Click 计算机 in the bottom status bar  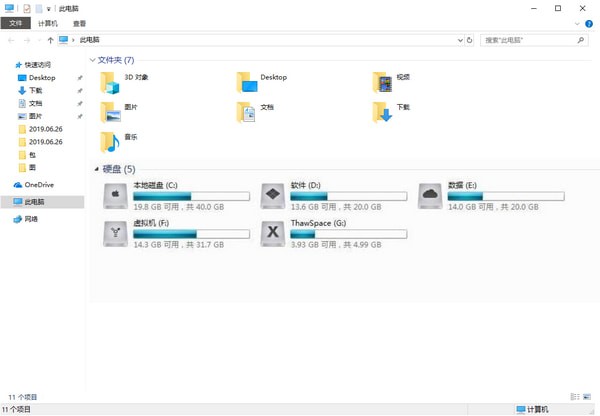(532, 409)
